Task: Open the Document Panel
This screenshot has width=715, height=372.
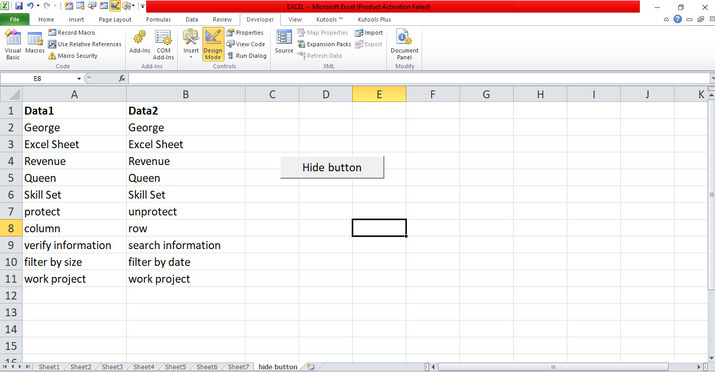Action: [404, 45]
